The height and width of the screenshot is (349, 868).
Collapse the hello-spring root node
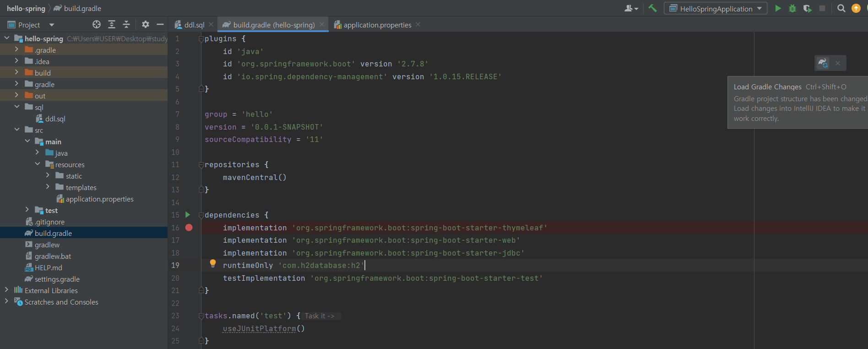[x=7, y=38]
